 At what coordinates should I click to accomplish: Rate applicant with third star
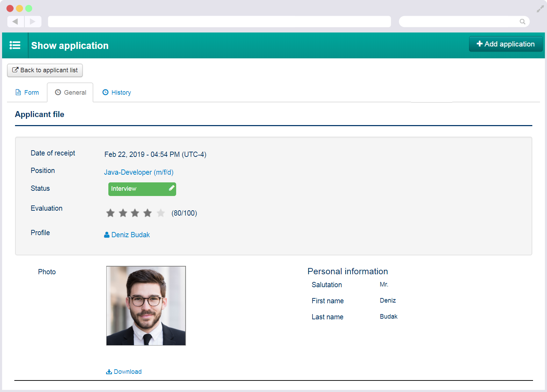[x=135, y=213]
